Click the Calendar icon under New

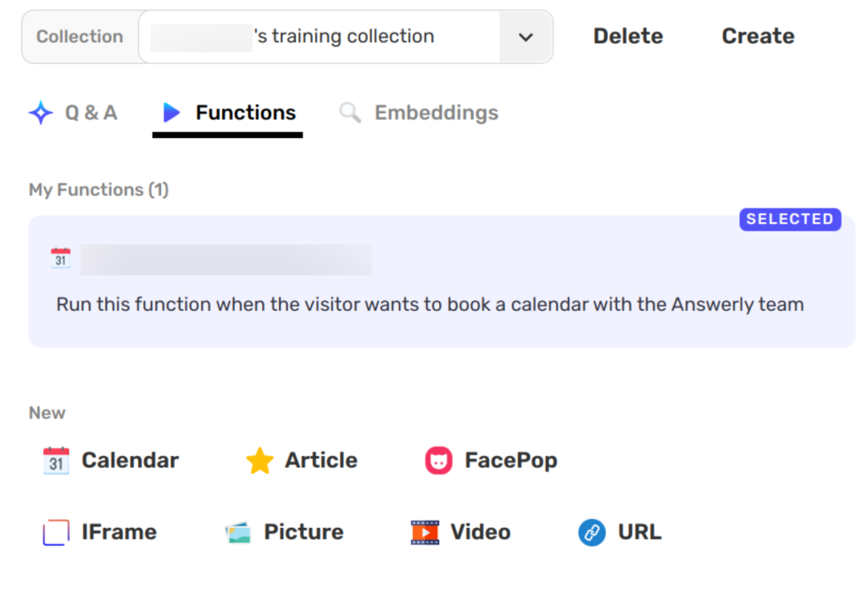pyautogui.click(x=56, y=460)
